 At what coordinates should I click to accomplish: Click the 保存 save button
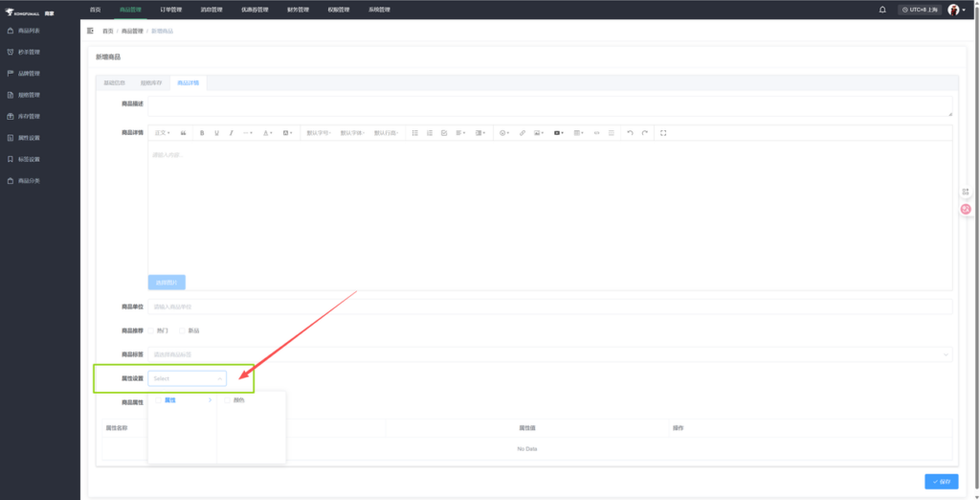(x=941, y=481)
